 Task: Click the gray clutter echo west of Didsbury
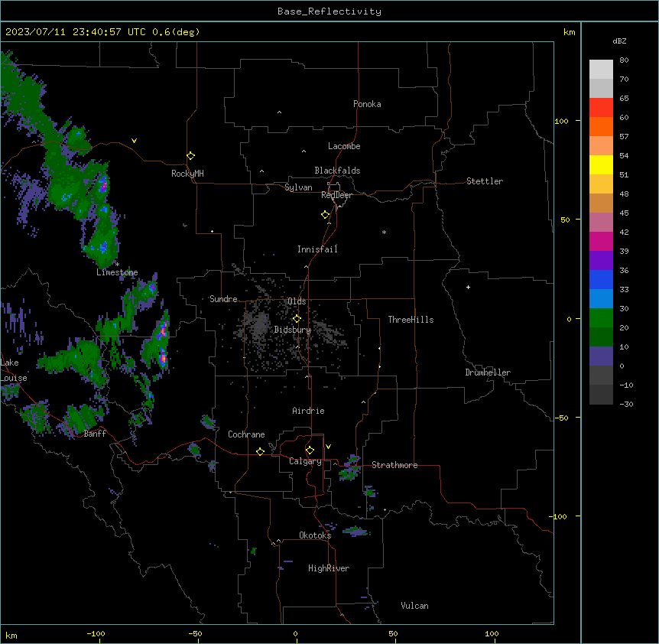point(258,324)
